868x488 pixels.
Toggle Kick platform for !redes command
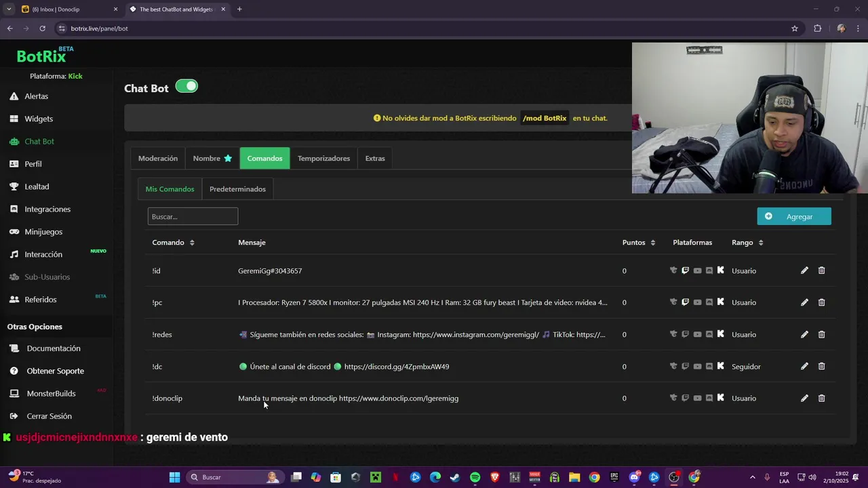tap(720, 334)
